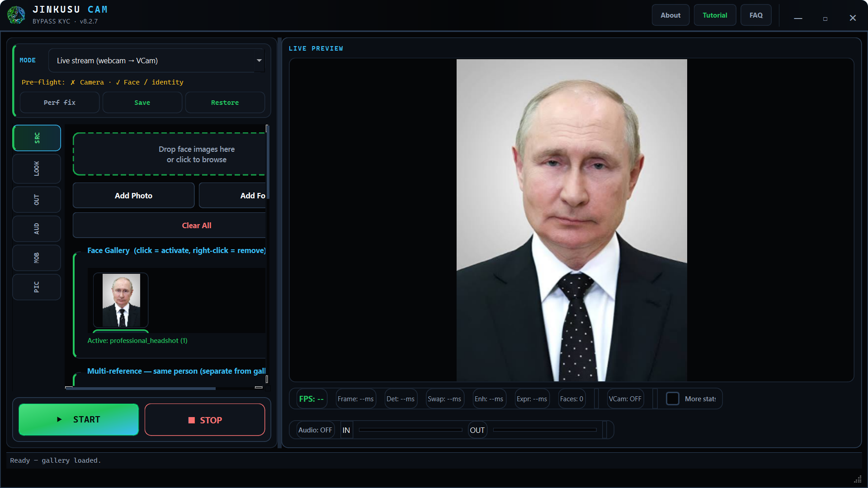Switch to the AUD tab
Viewport: 868px width, 488px height.
tap(37, 229)
